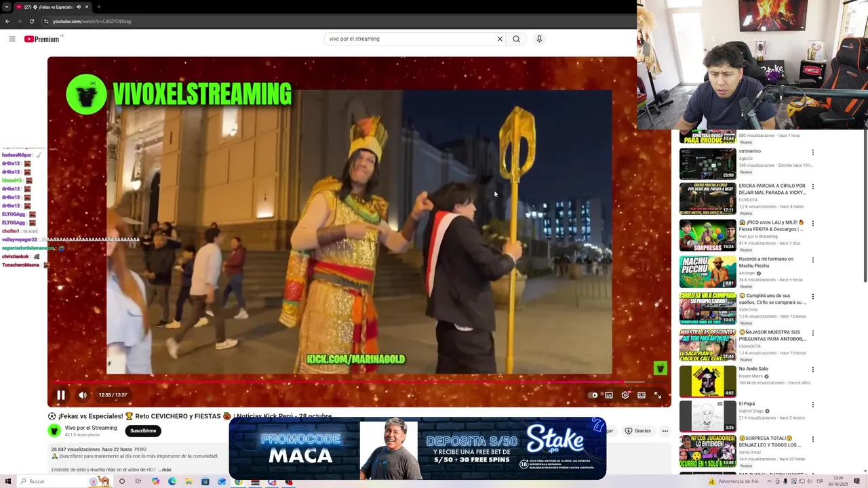This screenshot has width=868, height=488.
Task: Open the YouTube hamburger guide menu
Action: tap(12, 39)
